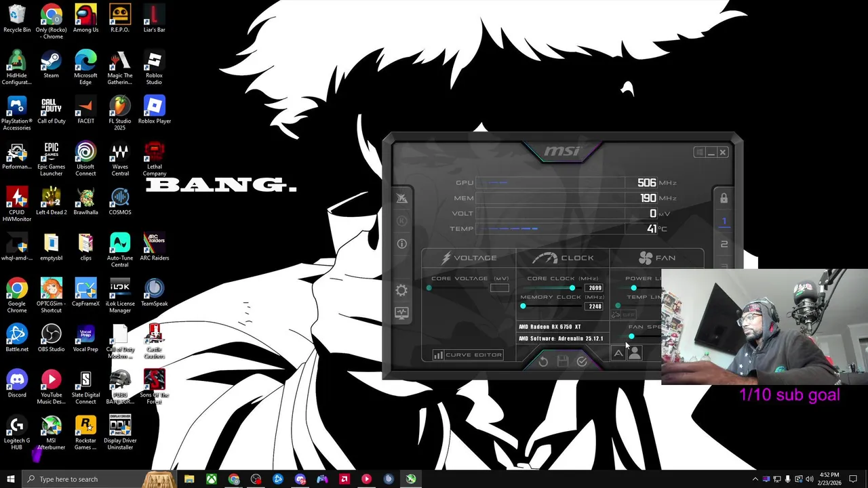868x488 pixels.
Task: Open the hardware monitor icon in Afterburner
Action: (x=401, y=313)
